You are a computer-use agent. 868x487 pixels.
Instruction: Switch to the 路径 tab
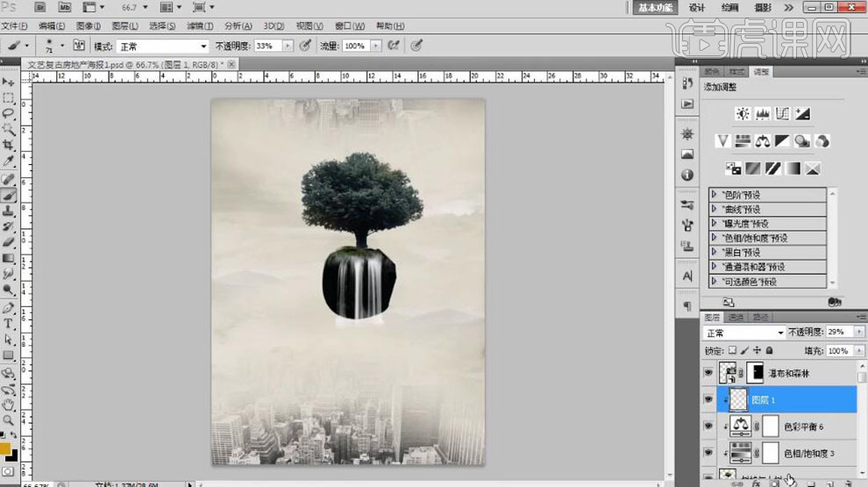point(760,318)
